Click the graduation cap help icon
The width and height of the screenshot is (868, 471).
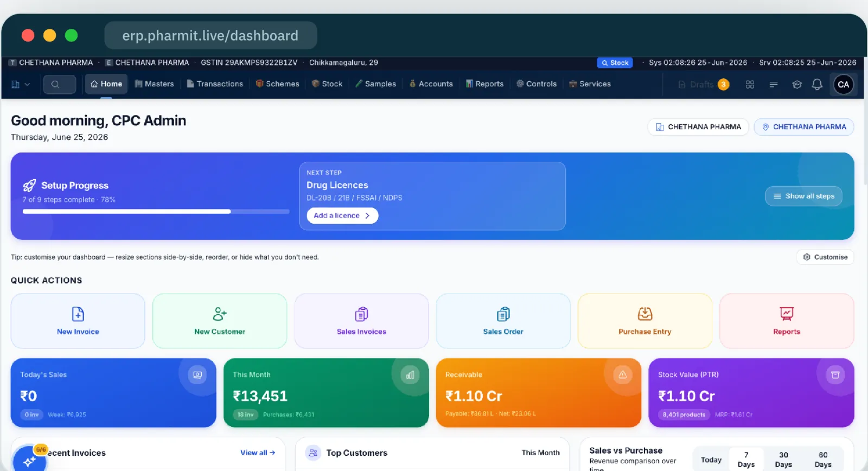click(797, 85)
